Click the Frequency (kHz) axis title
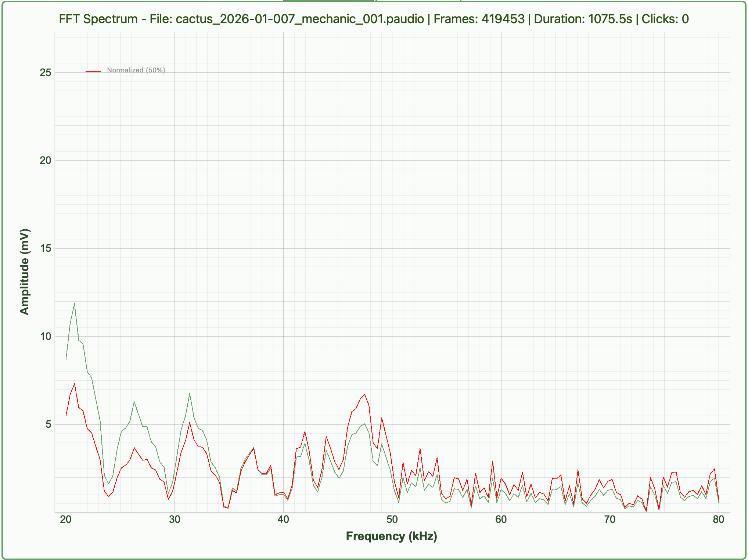This screenshot has height=560, width=748. click(392, 536)
